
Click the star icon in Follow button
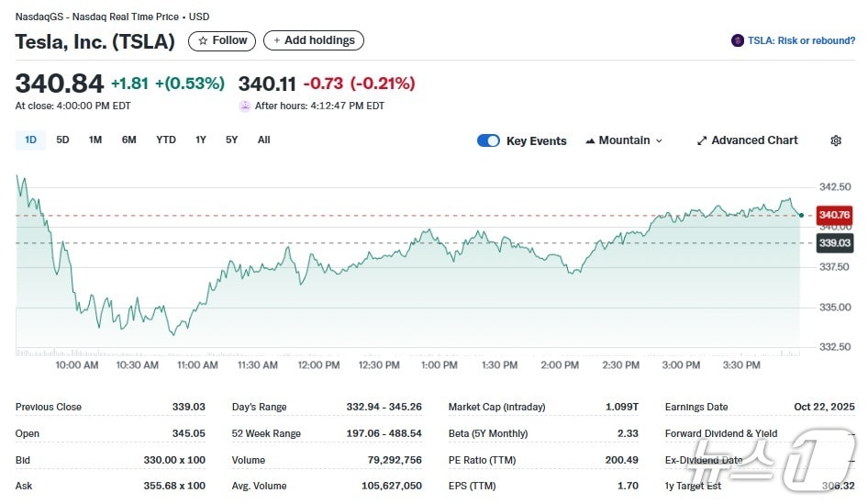pos(203,40)
